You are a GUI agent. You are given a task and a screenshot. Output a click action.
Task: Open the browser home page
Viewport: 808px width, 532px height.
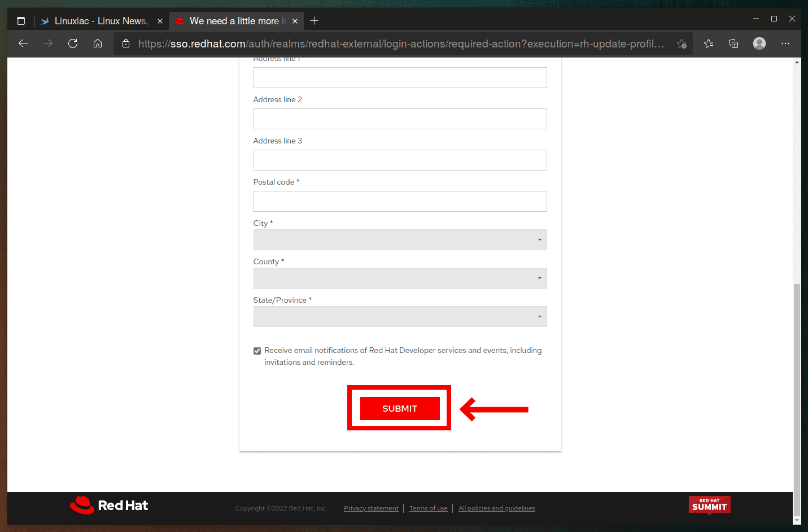(x=97, y=43)
